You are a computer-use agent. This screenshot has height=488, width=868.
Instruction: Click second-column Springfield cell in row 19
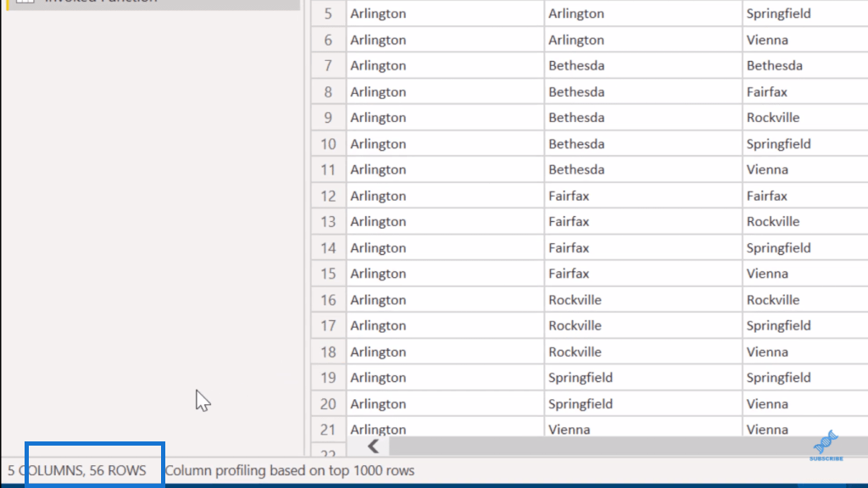point(643,377)
